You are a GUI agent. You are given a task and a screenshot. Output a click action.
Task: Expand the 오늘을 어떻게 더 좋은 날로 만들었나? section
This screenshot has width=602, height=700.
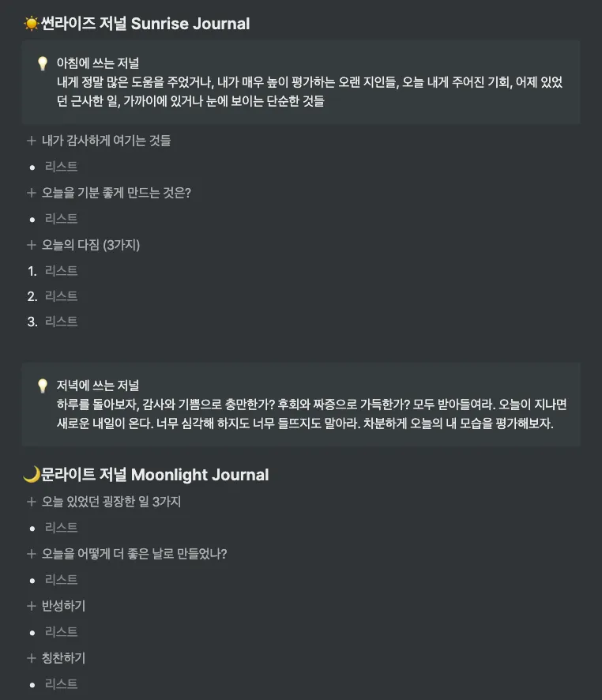(32, 554)
